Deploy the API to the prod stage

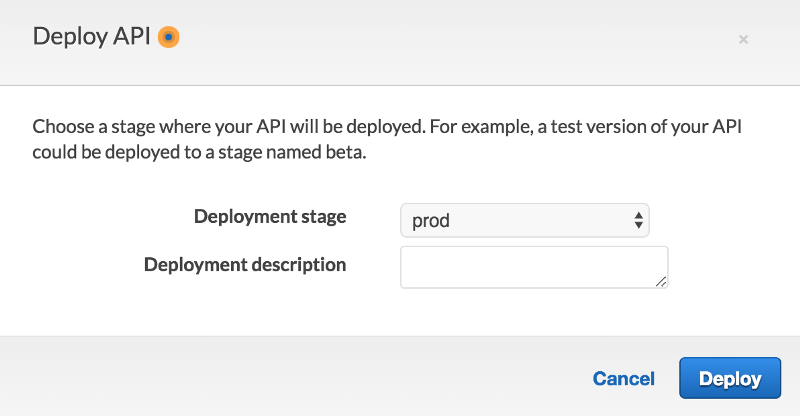[730, 378]
